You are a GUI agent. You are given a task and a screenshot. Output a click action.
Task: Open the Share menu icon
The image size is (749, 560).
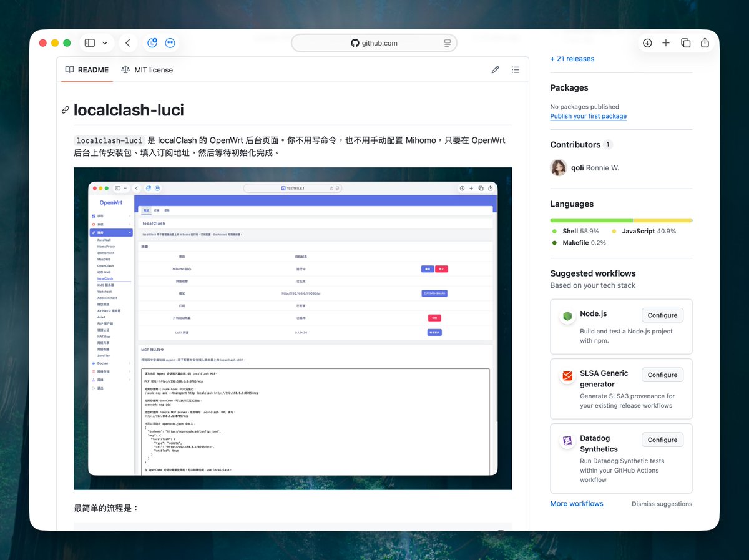(705, 42)
